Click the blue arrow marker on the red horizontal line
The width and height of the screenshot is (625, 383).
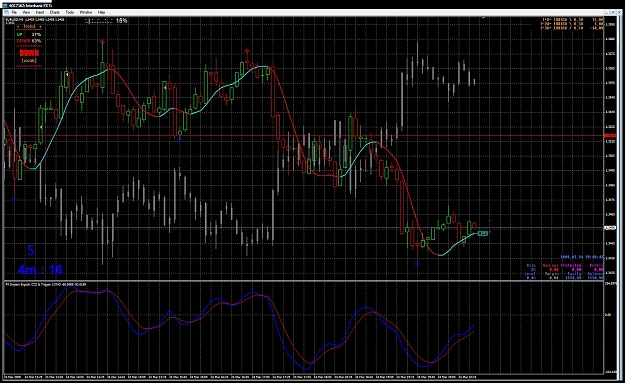(179, 139)
